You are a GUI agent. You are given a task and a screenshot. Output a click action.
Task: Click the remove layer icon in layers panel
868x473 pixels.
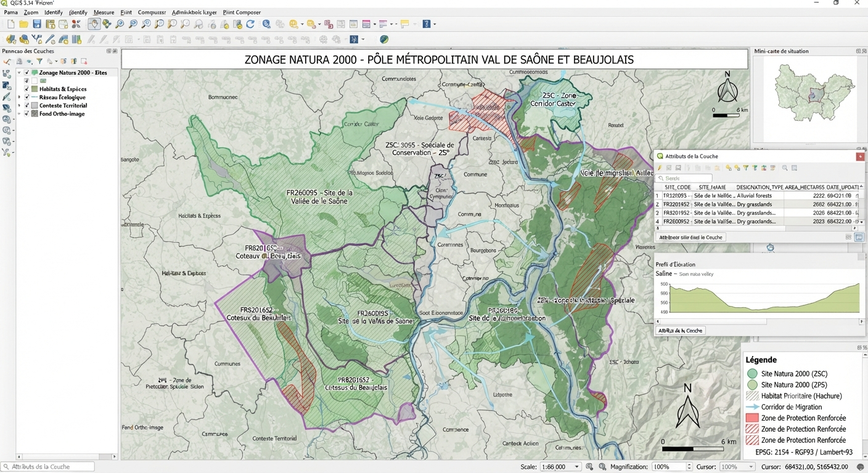pyautogui.click(x=84, y=62)
